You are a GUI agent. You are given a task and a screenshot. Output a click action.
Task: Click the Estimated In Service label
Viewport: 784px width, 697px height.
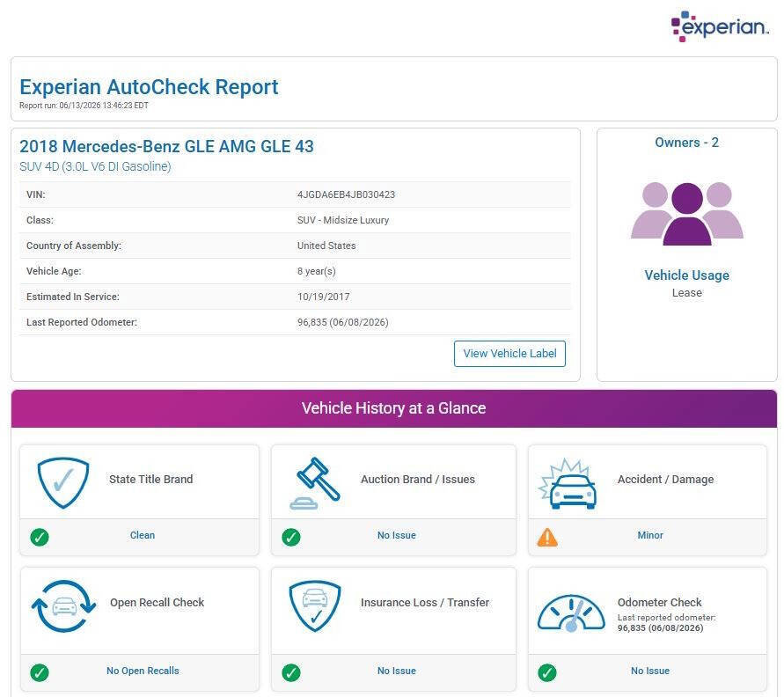point(73,297)
